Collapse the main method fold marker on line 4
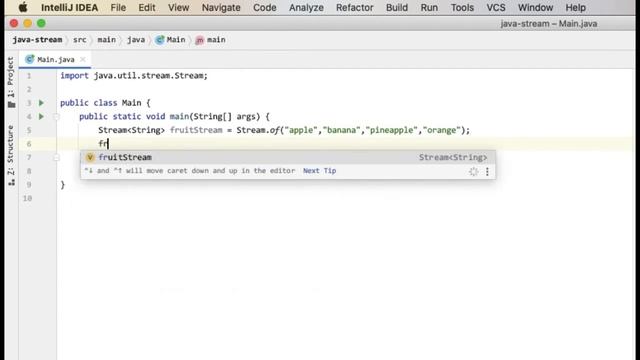Viewport: 640px width, 360px height. pyautogui.click(x=57, y=117)
